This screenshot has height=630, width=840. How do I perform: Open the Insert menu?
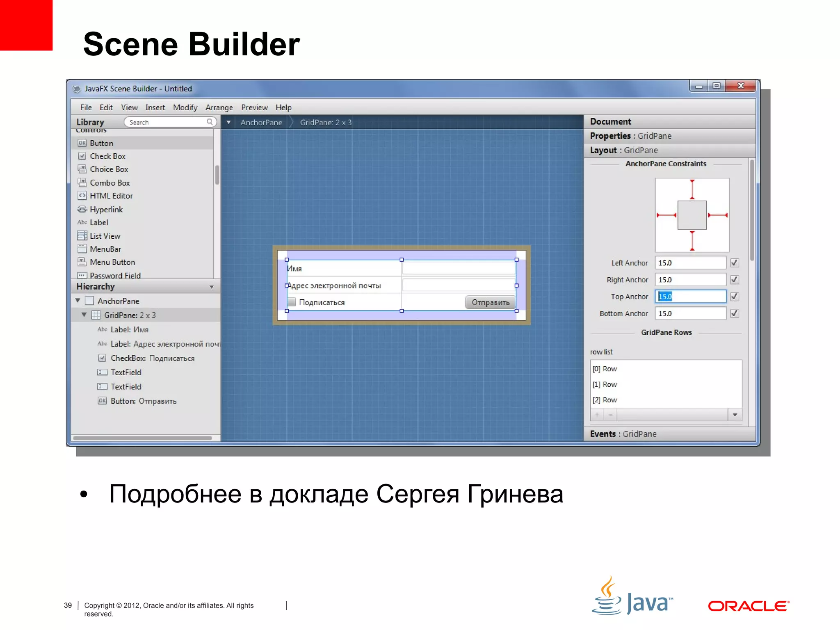(x=155, y=107)
